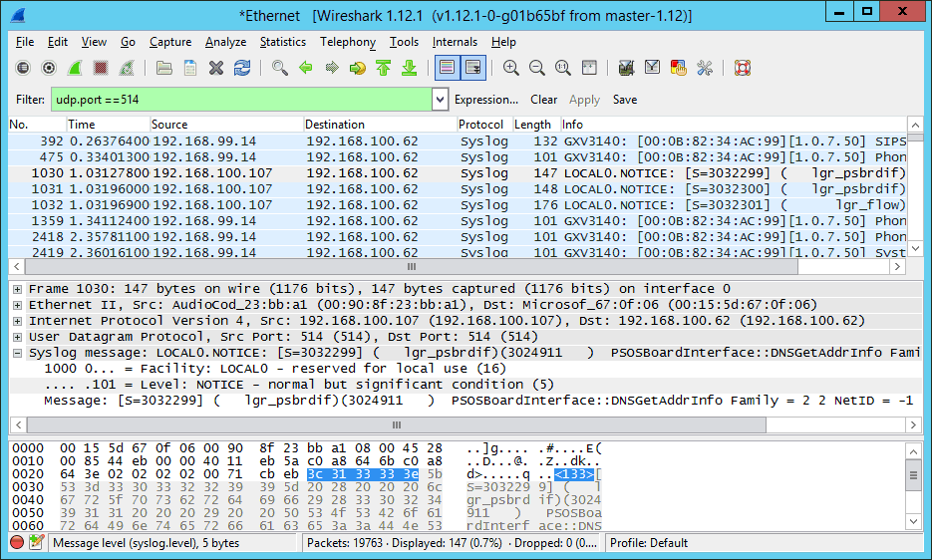
Task: Zoom out toolbar icon
Action: click(x=536, y=68)
